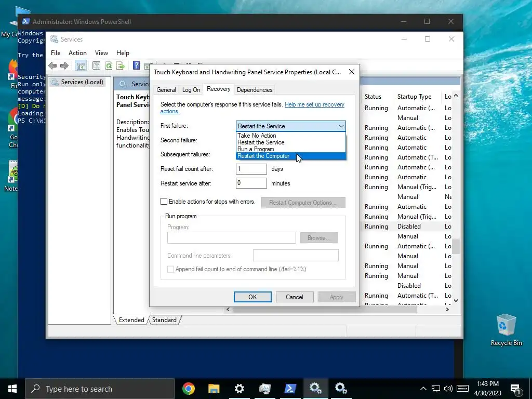Click the First failure combo box arrow

[x=341, y=126]
